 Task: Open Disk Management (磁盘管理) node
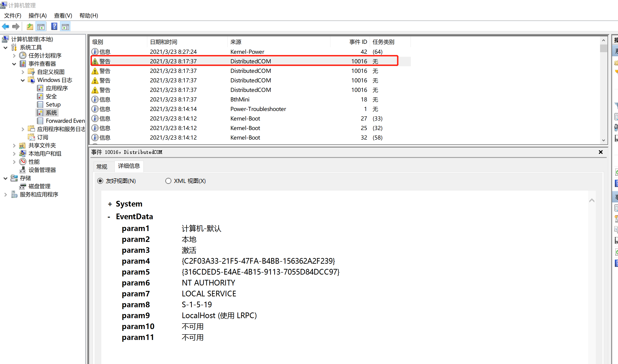click(x=39, y=186)
